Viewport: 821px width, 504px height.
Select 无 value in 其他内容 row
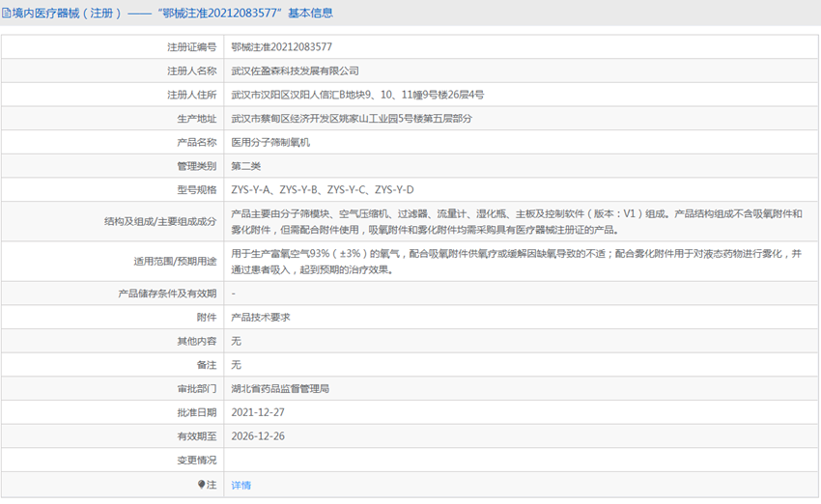(236, 341)
